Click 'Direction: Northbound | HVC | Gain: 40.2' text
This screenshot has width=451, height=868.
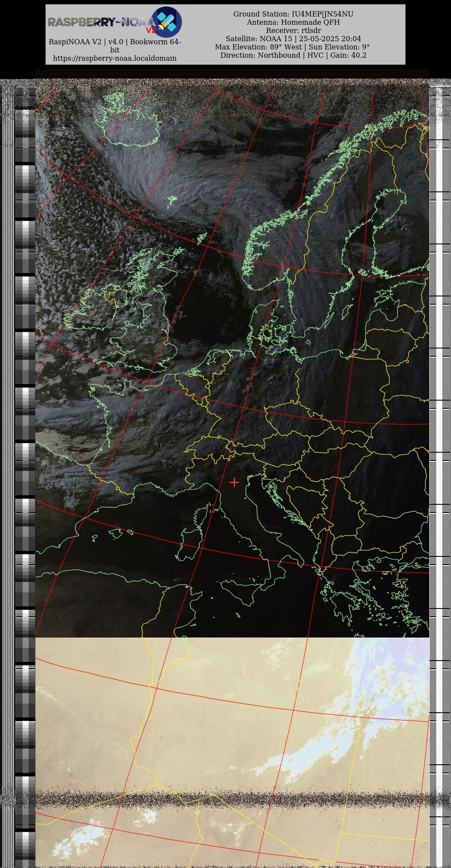tap(293, 55)
